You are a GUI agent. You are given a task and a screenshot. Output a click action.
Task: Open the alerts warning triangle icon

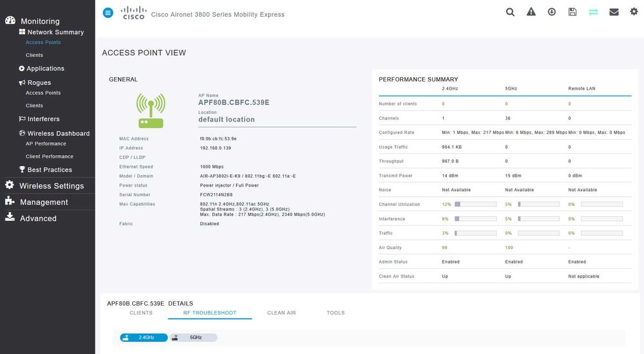pos(531,12)
